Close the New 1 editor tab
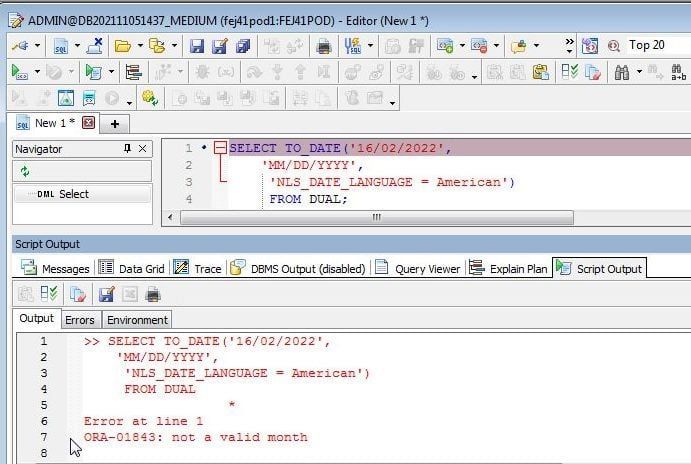 [x=89, y=122]
